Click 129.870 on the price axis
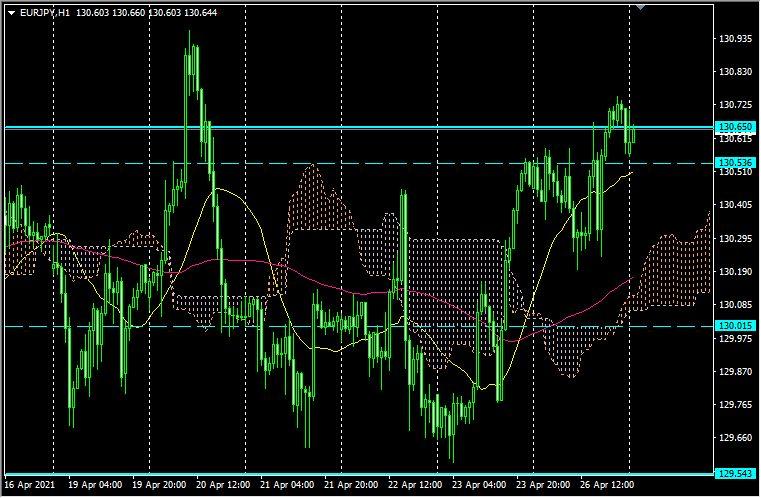Screen dimensions: 761x498 [x=735, y=372]
